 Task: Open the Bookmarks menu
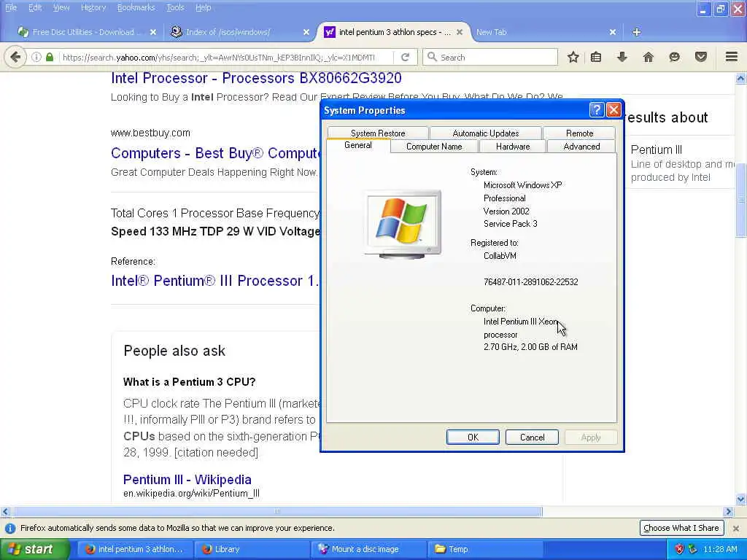coord(136,7)
